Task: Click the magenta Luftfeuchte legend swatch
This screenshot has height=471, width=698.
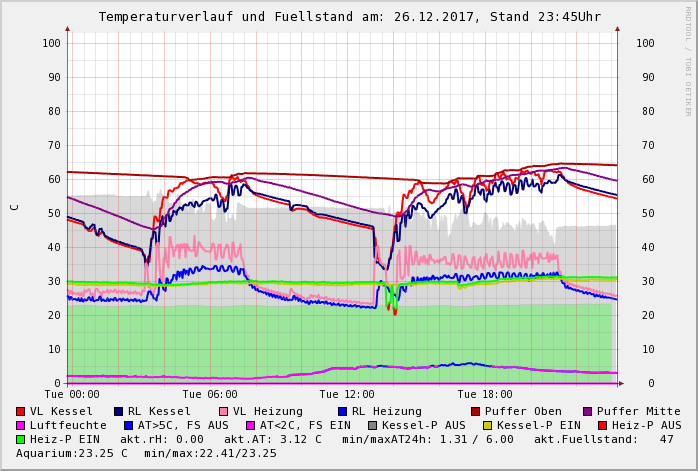Action: click(21, 425)
